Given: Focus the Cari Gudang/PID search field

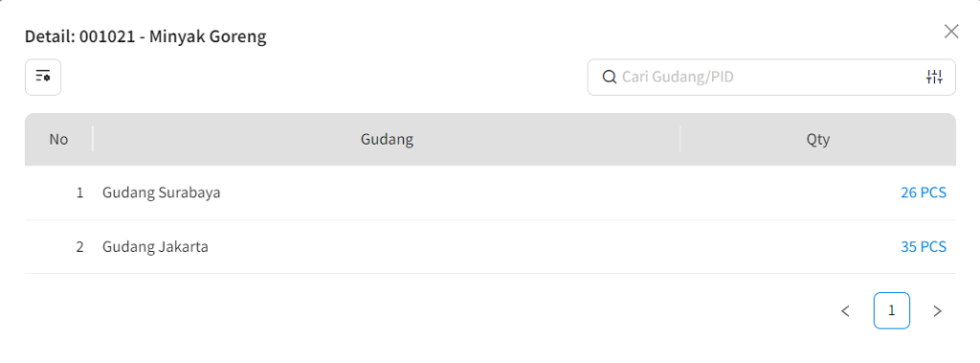Looking at the screenshot, I should click(771, 77).
